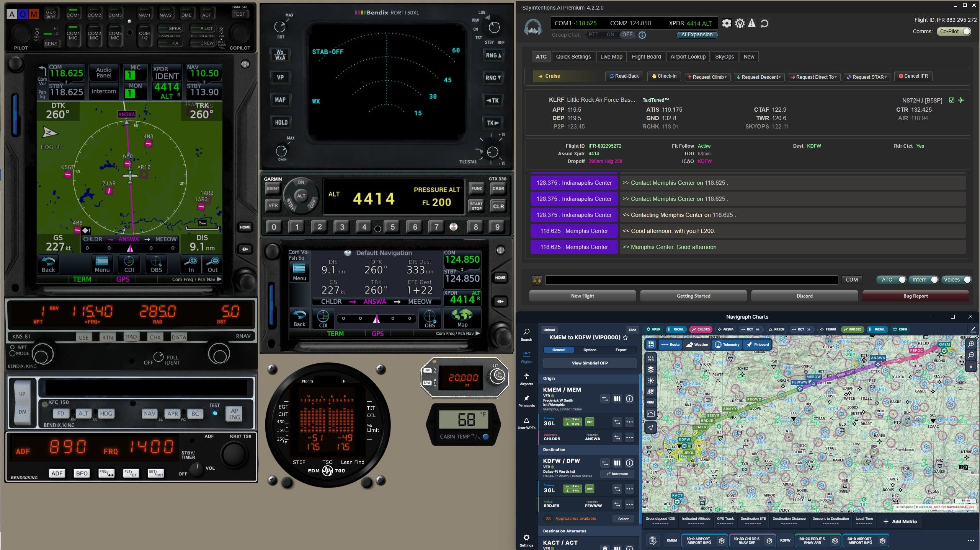
Task: Zoom in on the Navigraph map
Action: point(971,344)
